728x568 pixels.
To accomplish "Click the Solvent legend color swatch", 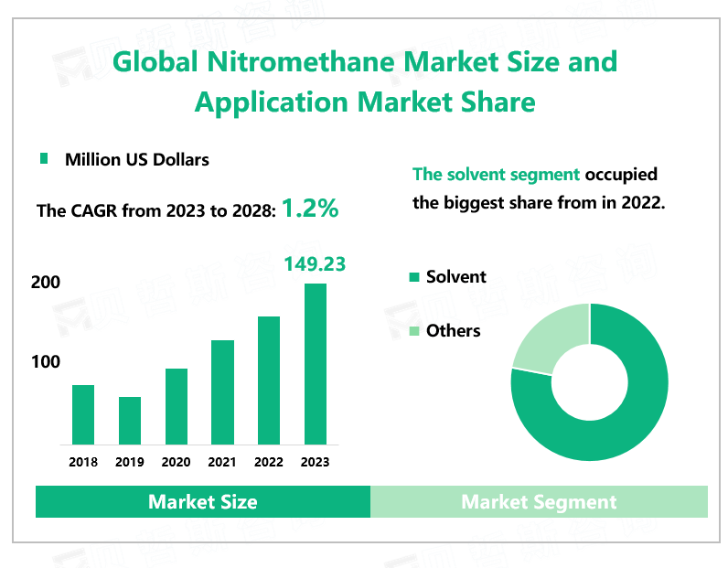I will pos(414,277).
